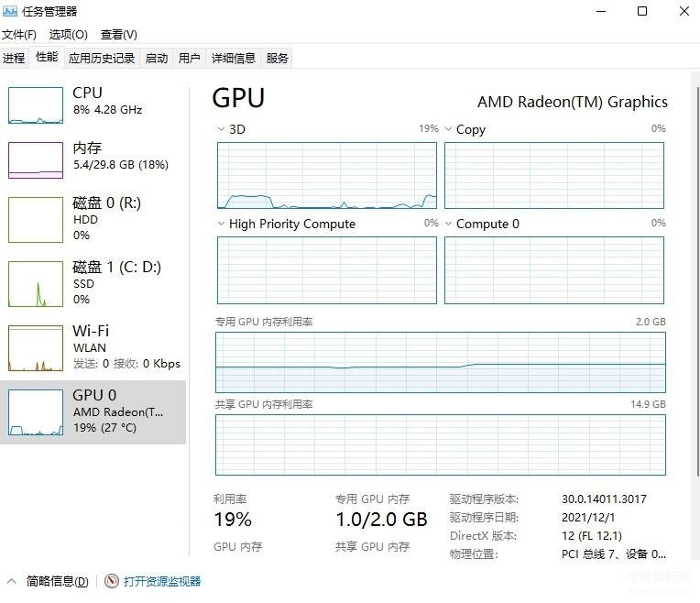Open Disk 1 (C: D:) SSD entry
The width and height of the screenshot is (700, 603).
click(93, 283)
